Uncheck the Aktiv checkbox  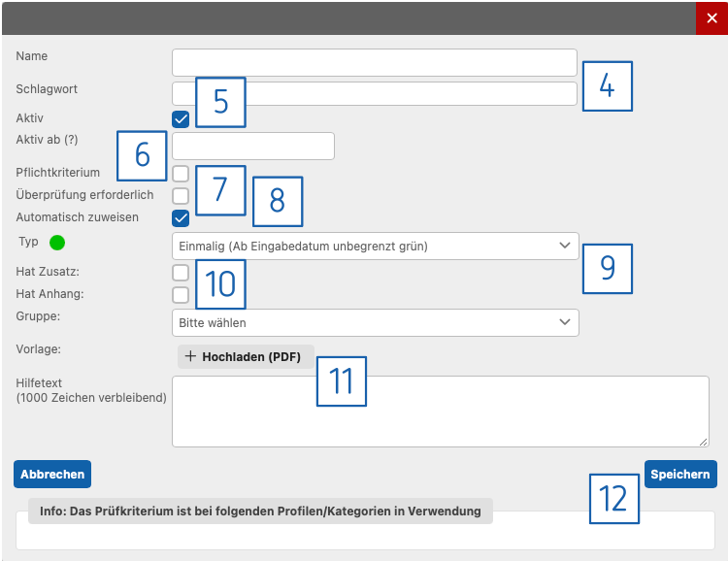coord(181,119)
